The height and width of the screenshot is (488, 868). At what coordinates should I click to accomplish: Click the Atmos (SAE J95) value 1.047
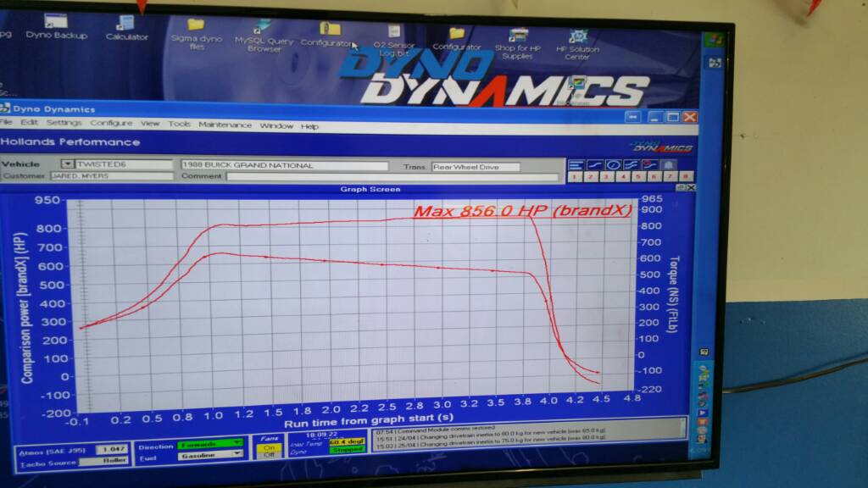(x=111, y=450)
